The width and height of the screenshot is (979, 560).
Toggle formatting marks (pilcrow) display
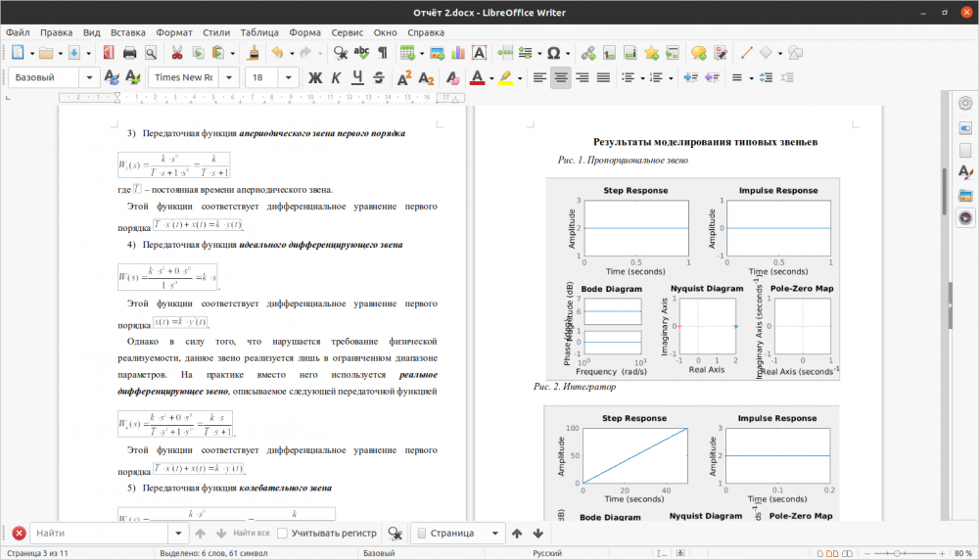click(383, 53)
